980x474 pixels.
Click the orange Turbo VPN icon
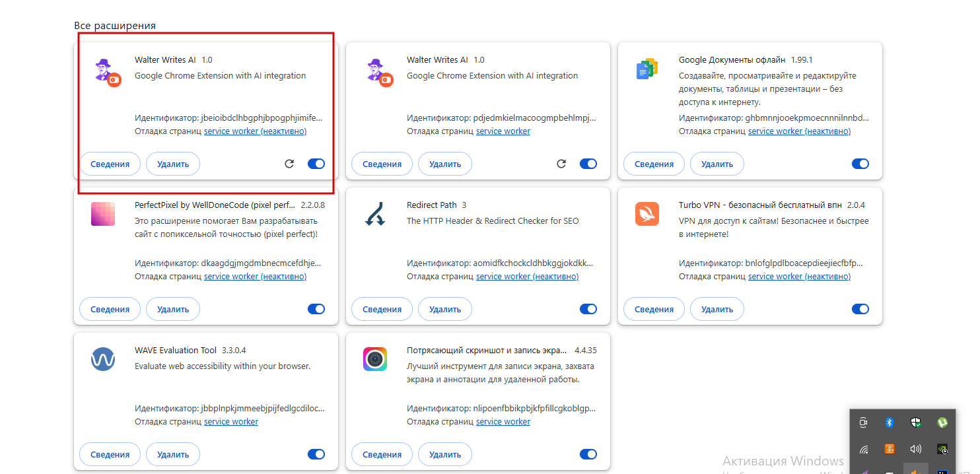tap(647, 215)
